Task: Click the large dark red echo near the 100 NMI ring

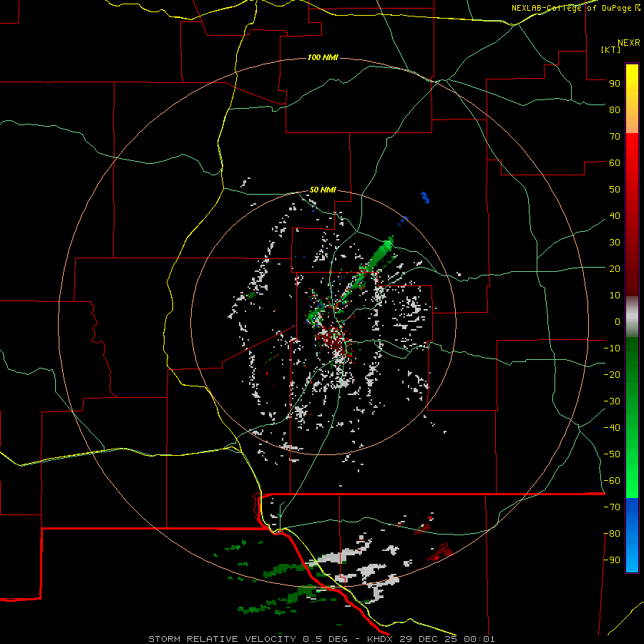Action: (x=439, y=552)
